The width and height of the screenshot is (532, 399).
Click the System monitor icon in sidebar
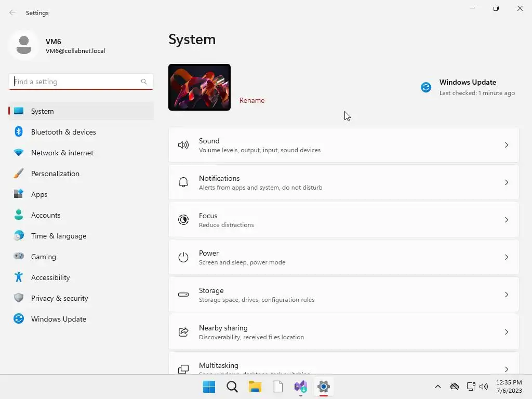click(x=19, y=111)
